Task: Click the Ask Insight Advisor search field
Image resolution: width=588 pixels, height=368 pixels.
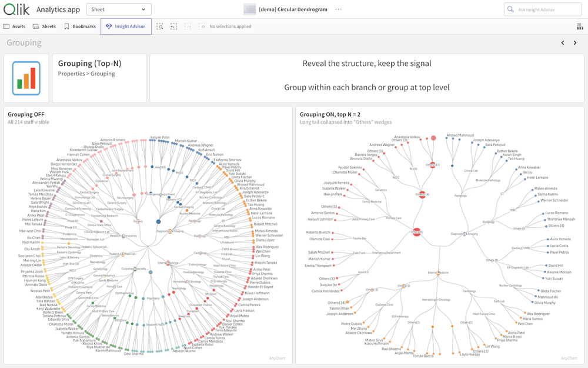Action: (x=543, y=9)
